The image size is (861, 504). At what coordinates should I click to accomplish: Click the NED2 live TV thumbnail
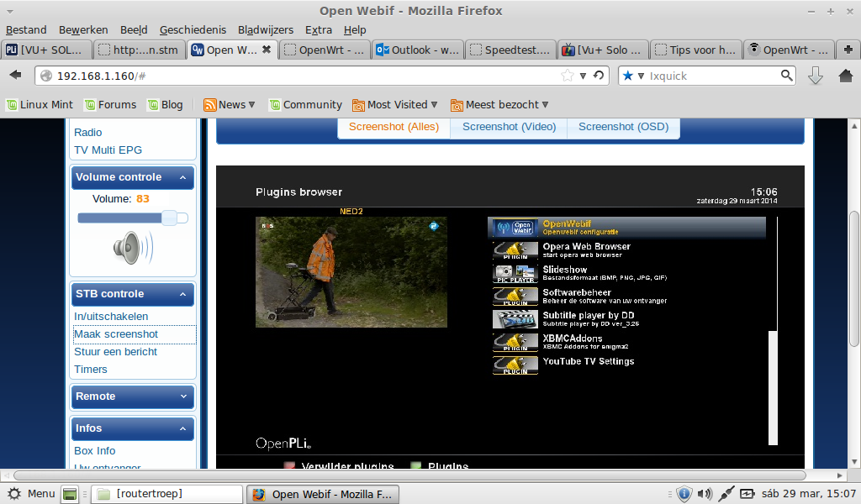coord(351,272)
